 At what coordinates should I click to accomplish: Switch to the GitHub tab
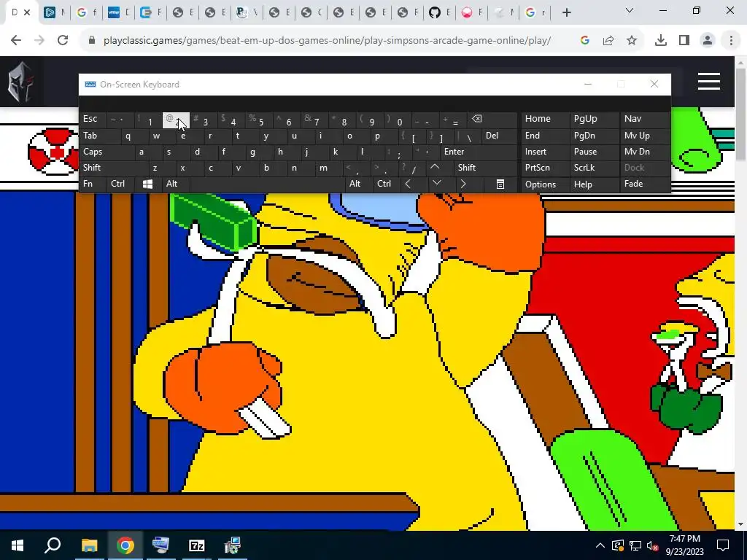pos(440,12)
